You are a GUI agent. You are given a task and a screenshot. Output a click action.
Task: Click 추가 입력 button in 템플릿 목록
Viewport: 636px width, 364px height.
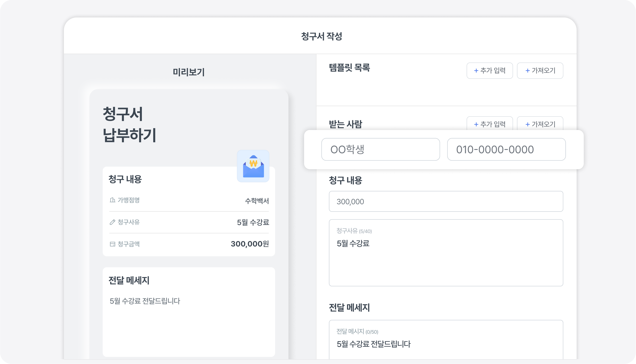tap(489, 70)
